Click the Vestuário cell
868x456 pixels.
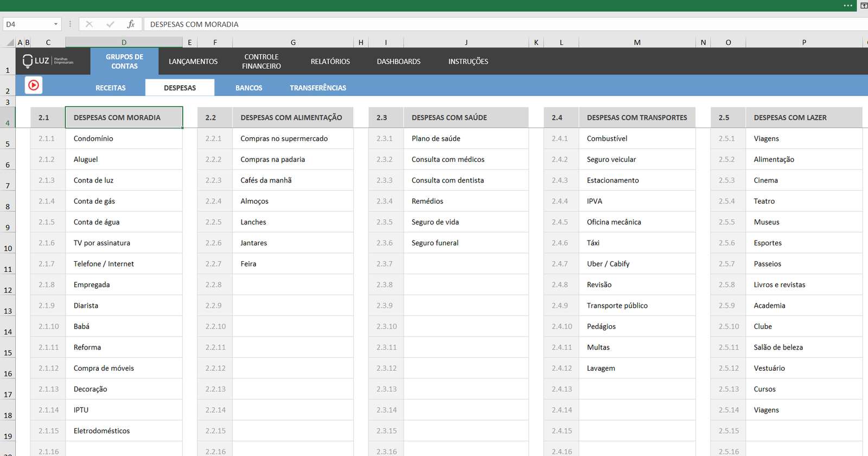(804, 368)
